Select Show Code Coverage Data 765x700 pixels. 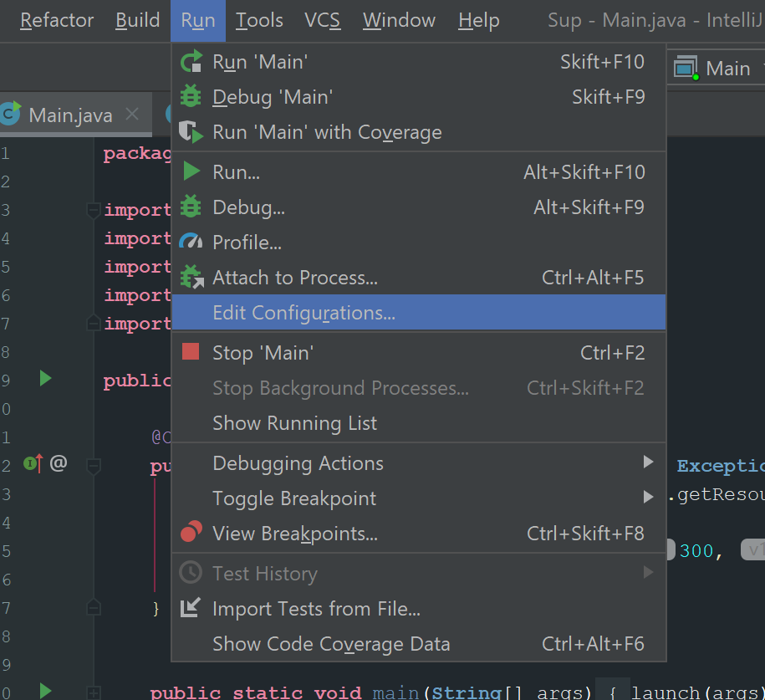point(331,644)
